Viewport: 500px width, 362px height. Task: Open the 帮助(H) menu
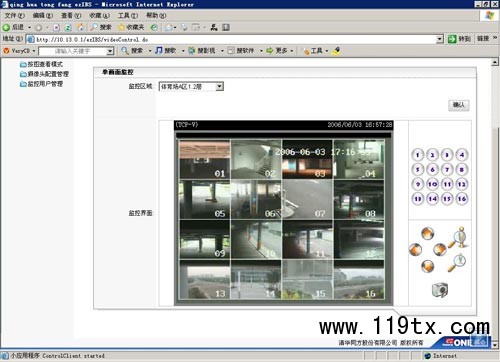tap(156, 15)
